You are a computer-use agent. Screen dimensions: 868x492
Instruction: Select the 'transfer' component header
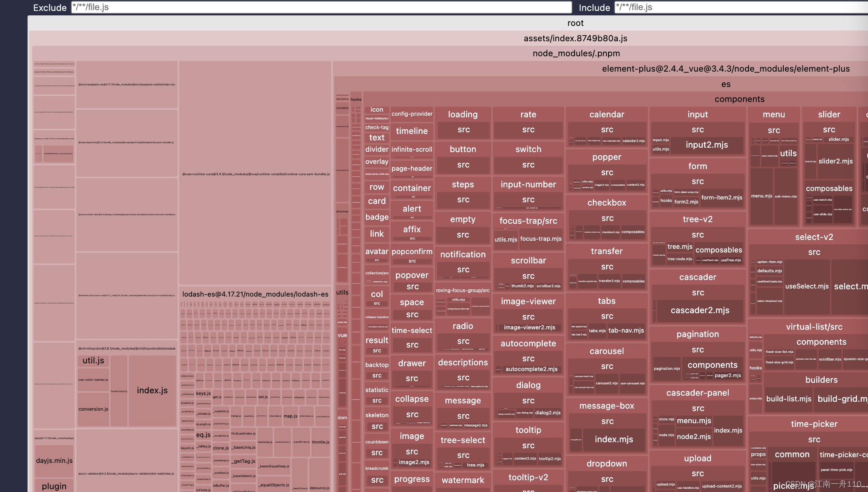click(x=606, y=251)
